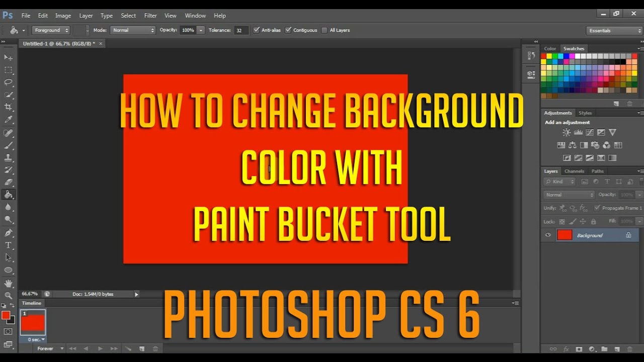Switch to the Styles tab
The height and width of the screenshot is (362, 644).
coord(585,113)
